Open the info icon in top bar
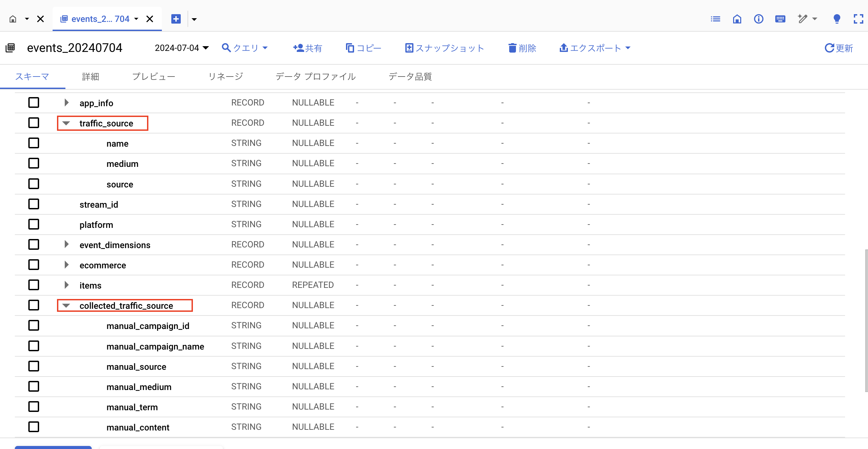 point(759,19)
